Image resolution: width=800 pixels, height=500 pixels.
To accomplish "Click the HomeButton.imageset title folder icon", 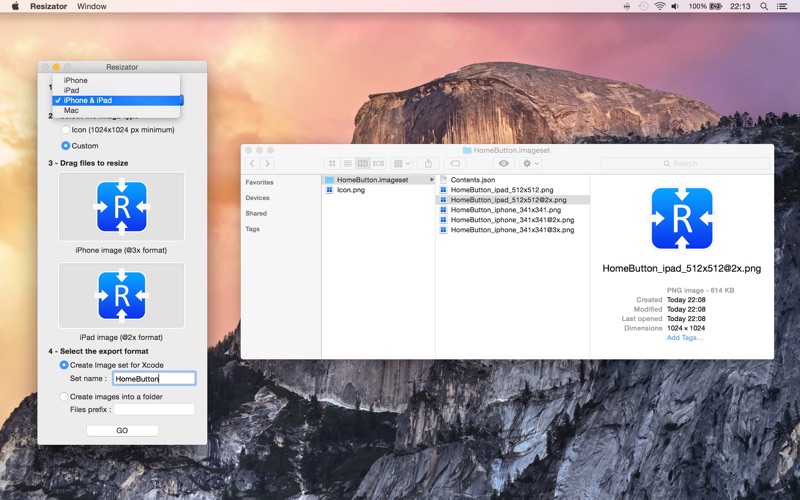I will pyautogui.click(x=467, y=151).
